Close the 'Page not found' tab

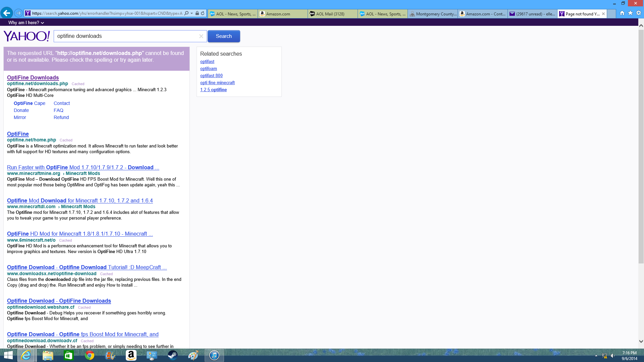click(x=603, y=14)
